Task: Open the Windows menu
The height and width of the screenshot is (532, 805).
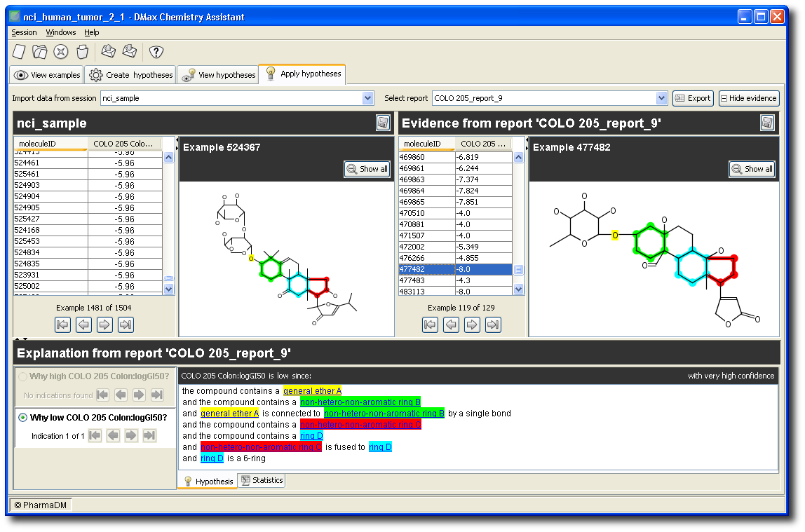Action: click(x=61, y=32)
